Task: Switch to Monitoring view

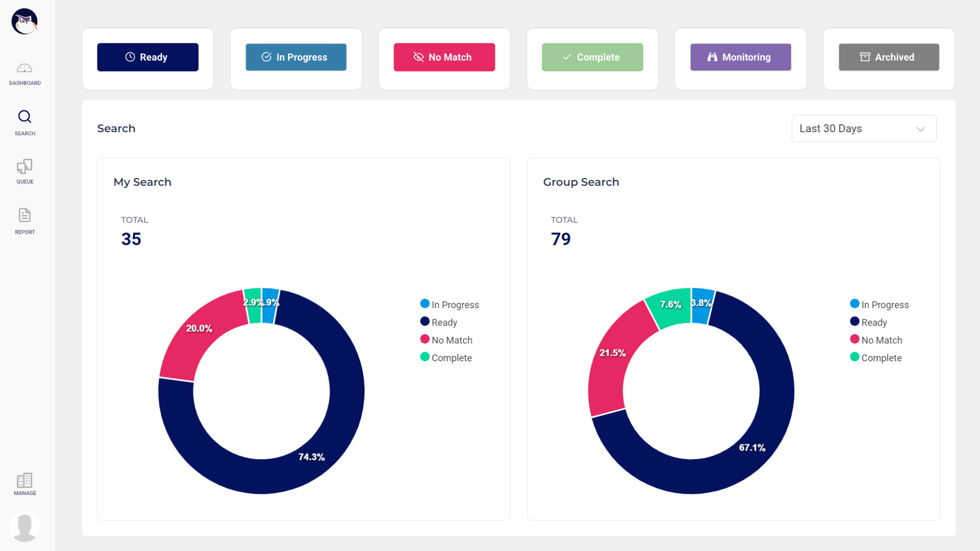Action: (x=740, y=57)
